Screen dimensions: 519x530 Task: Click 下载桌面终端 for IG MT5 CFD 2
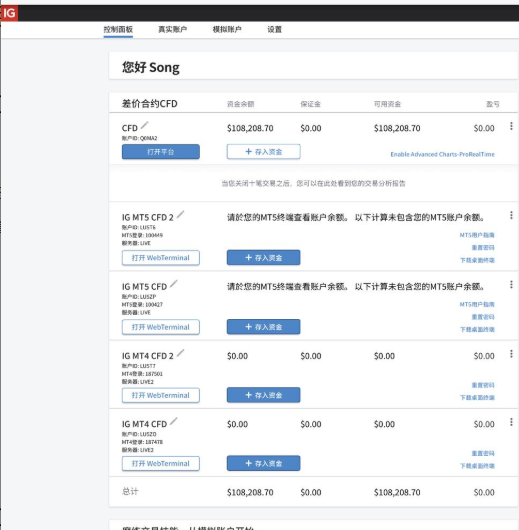(477, 260)
